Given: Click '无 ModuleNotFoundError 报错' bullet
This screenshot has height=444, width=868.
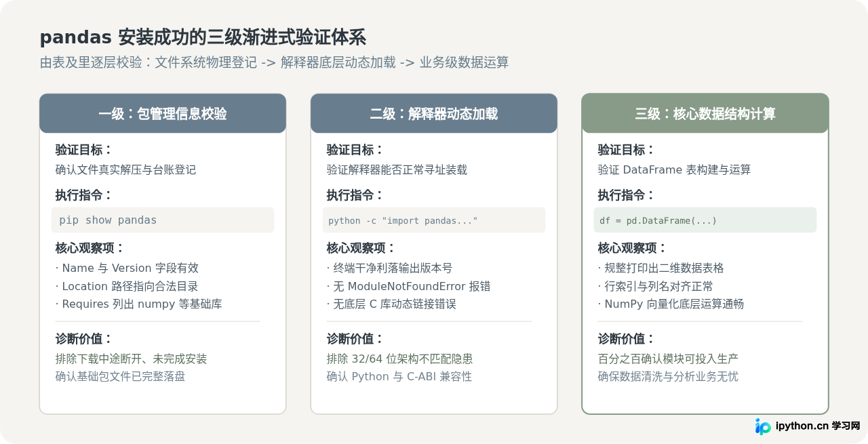Looking at the screenshot, I should (408, 286).
